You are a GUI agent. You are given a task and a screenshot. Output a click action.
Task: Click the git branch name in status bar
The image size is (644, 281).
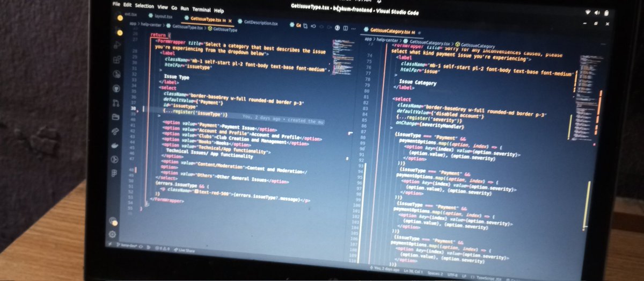click(128, 246)
